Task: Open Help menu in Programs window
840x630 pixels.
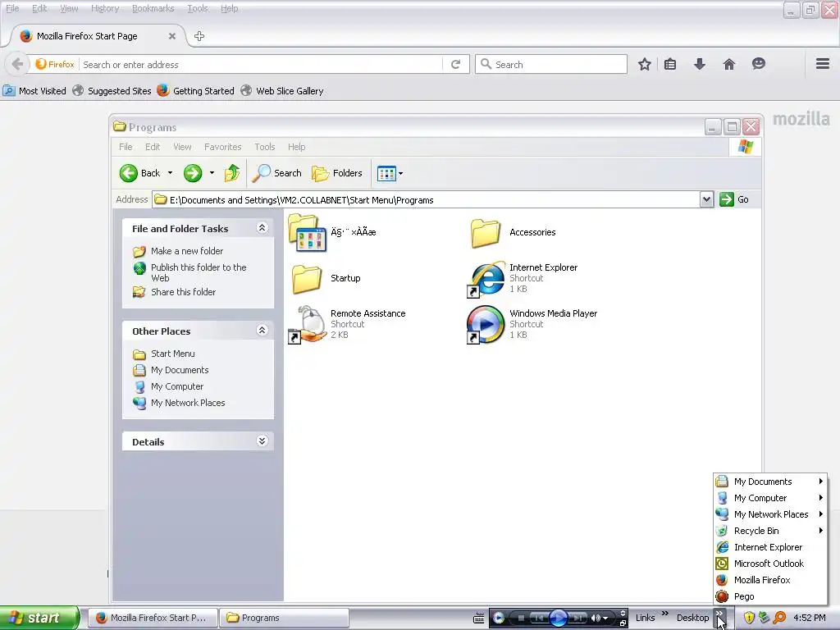Action: tap(296, 147)
